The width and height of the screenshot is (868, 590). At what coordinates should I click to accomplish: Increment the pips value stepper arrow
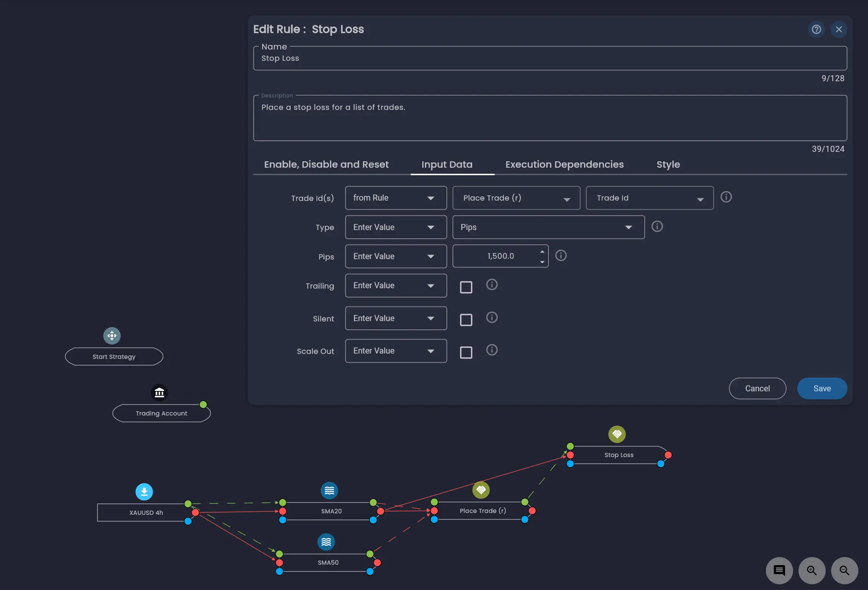tap(542, 252)
